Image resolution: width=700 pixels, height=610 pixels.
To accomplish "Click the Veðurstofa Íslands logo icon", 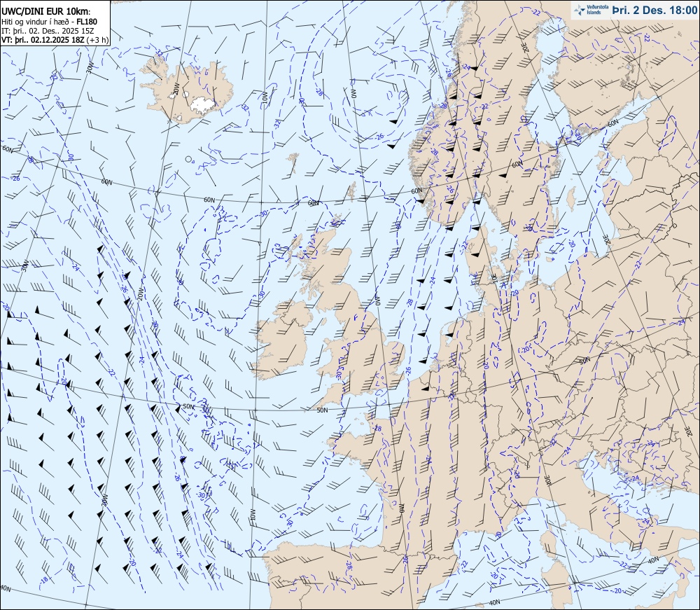I will (580, 10).
